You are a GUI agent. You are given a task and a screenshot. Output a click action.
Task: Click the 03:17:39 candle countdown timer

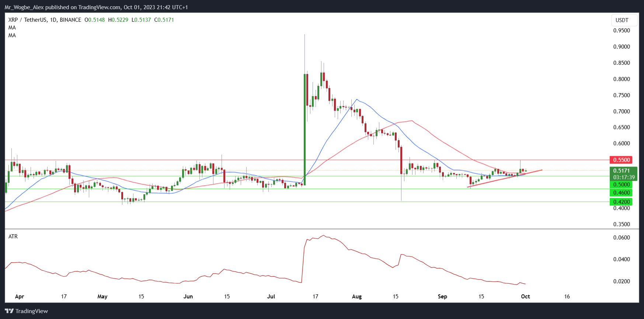coord(624,177)
